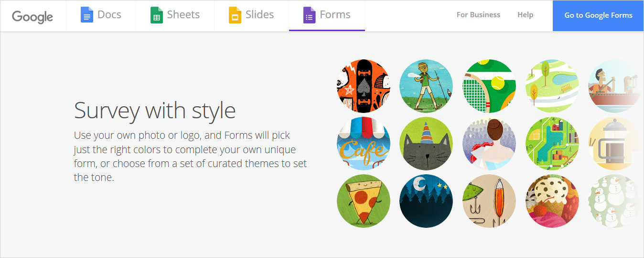Follow the For Business link
644x258 pixels.
(x=478, y=15)
